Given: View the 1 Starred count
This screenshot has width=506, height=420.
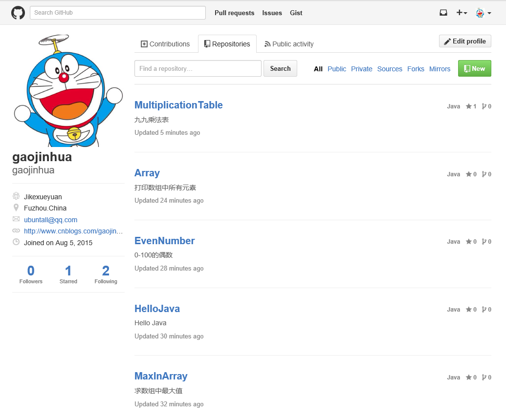Looking at the screenshot, I should point(68,274).
